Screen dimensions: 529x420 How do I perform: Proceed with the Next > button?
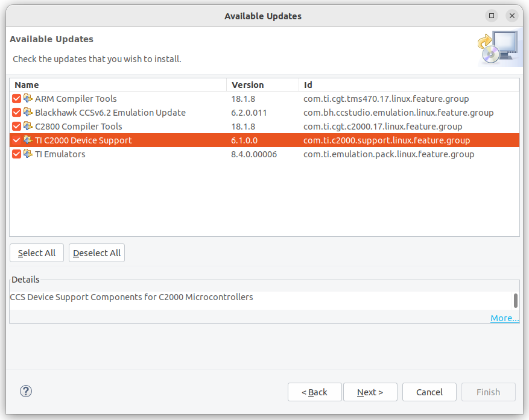pyautogui.click(x=370, y=392)
